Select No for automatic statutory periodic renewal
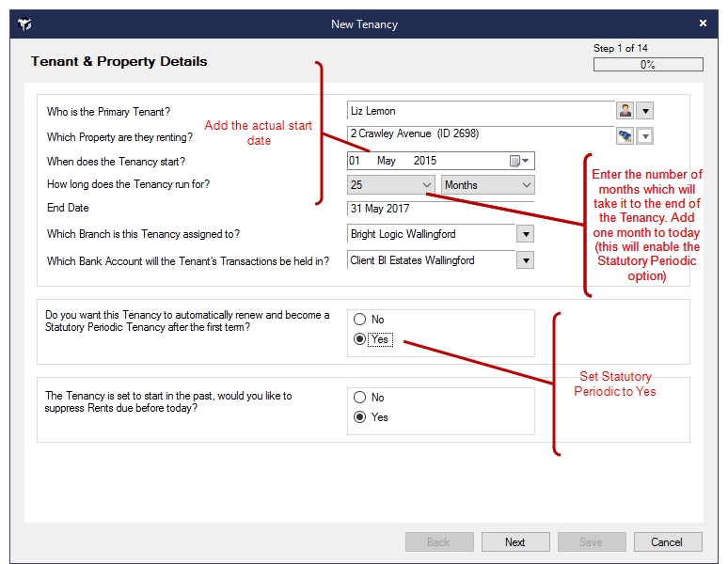The width and height of the screenshot is (728, 564). click(x=360, y=319)
